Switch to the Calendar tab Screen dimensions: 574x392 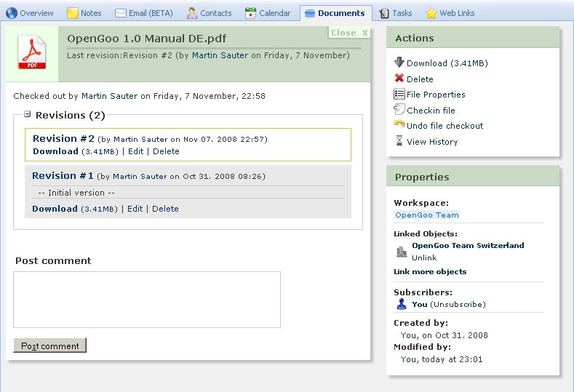click(x=268, y=13)
